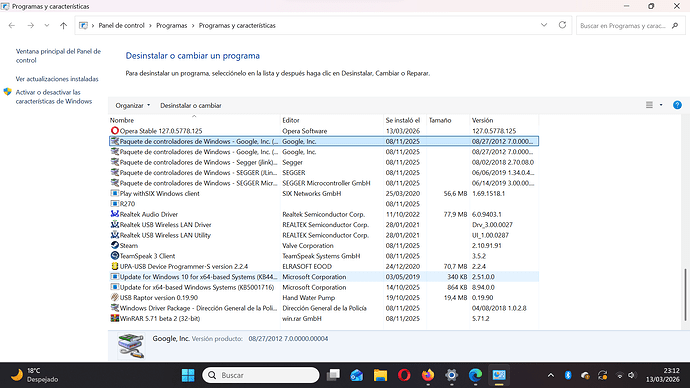Click Programas breadcrumb segment
Viewport: 690px width, 388px height.
point(172,26)
